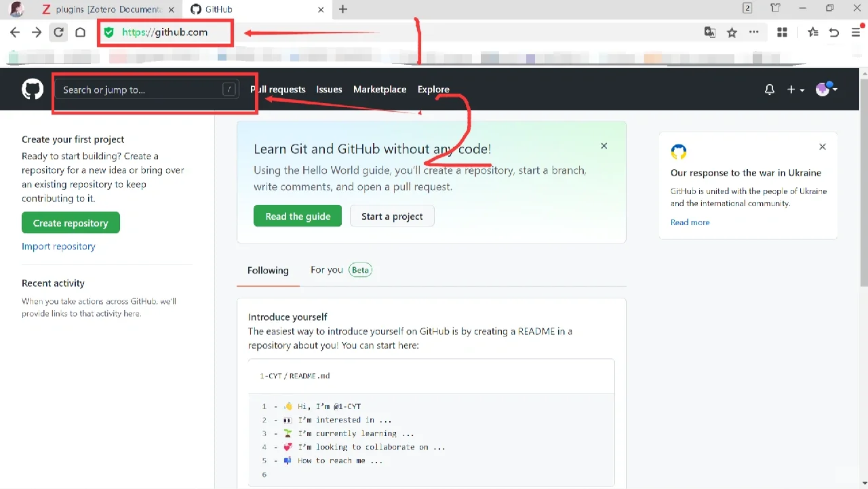This screenshot has width=868, height=489.
Task: Click "Our response to the war in Ukraine"
Action: [746, 172]
